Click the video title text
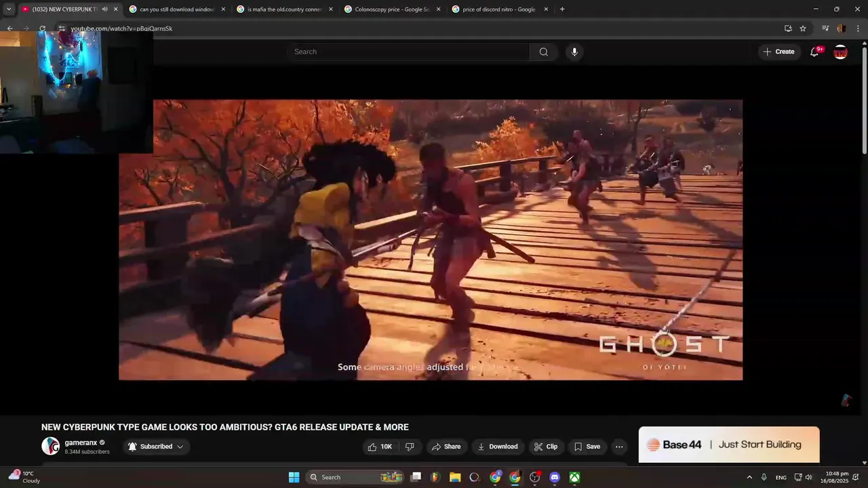 224,427
